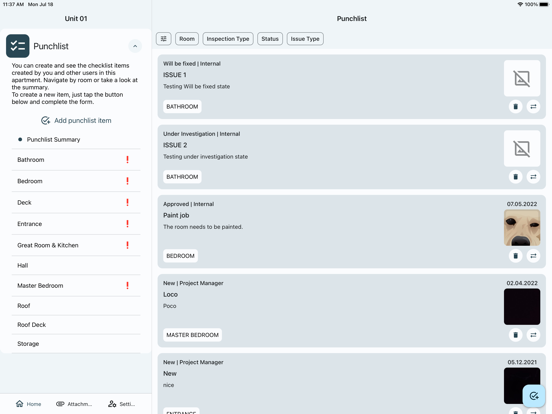552x414 pixels.
Task: Open the Entrance room row
Action: 76,224
